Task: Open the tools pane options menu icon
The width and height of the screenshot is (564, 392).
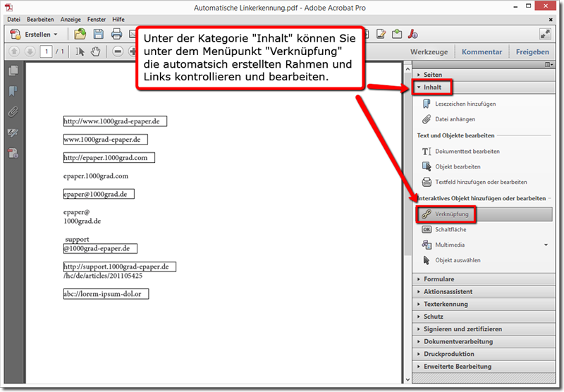Action: 548,65
